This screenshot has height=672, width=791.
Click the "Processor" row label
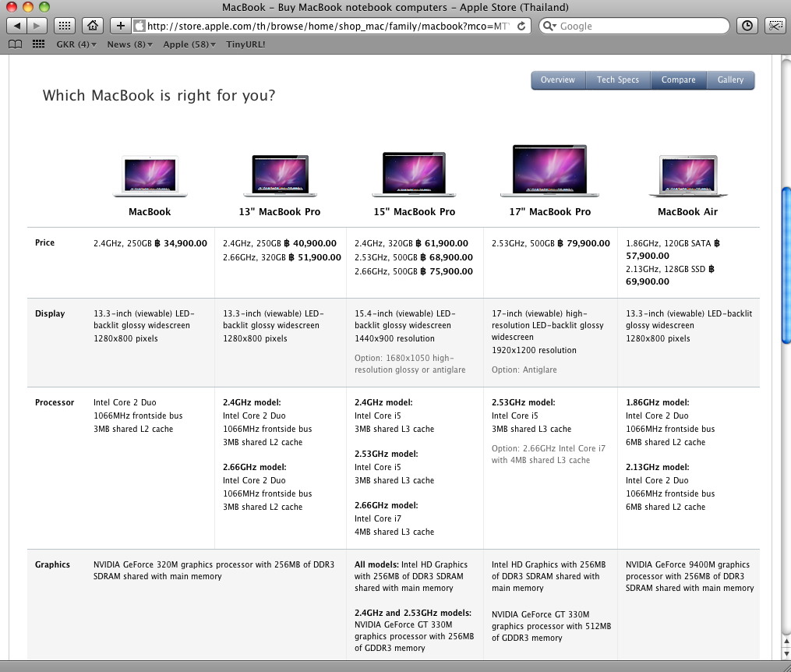click(55, 402)
